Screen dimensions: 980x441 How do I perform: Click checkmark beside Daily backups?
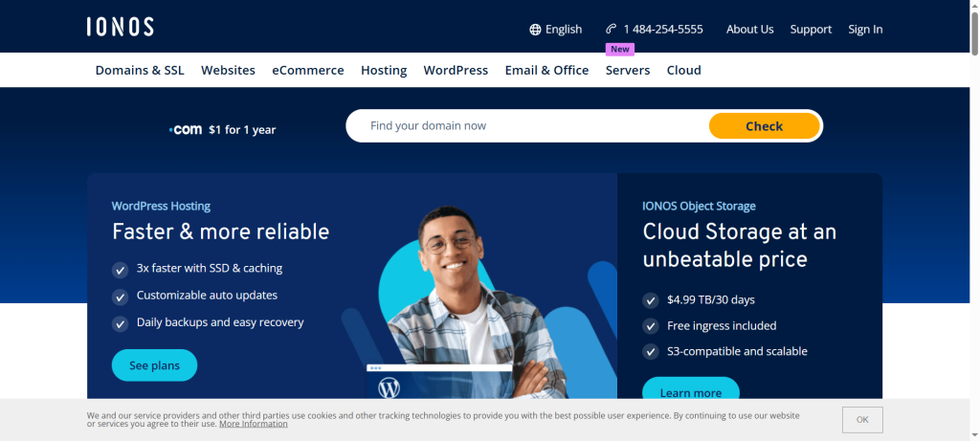tap(121, 323)
